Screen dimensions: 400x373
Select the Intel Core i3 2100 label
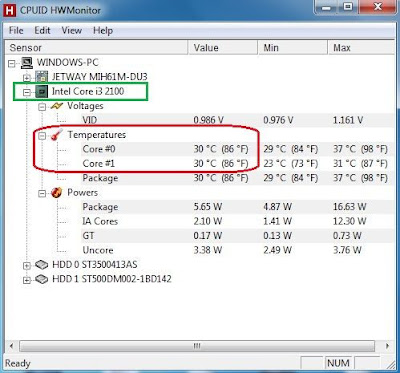[88, 92]
